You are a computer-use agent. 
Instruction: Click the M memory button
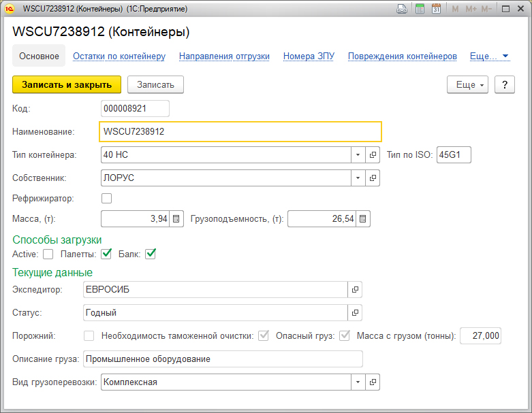click(x=455, y=9)
